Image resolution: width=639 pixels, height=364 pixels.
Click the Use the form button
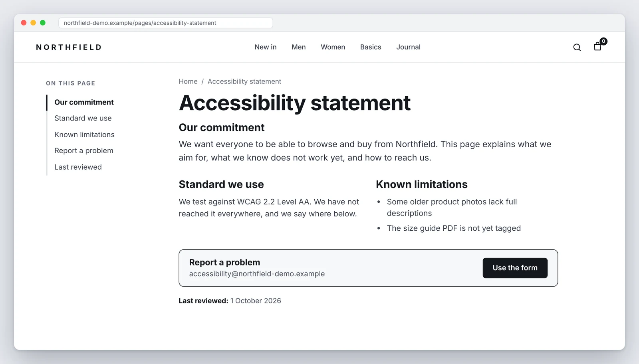(x=515, y=268)
